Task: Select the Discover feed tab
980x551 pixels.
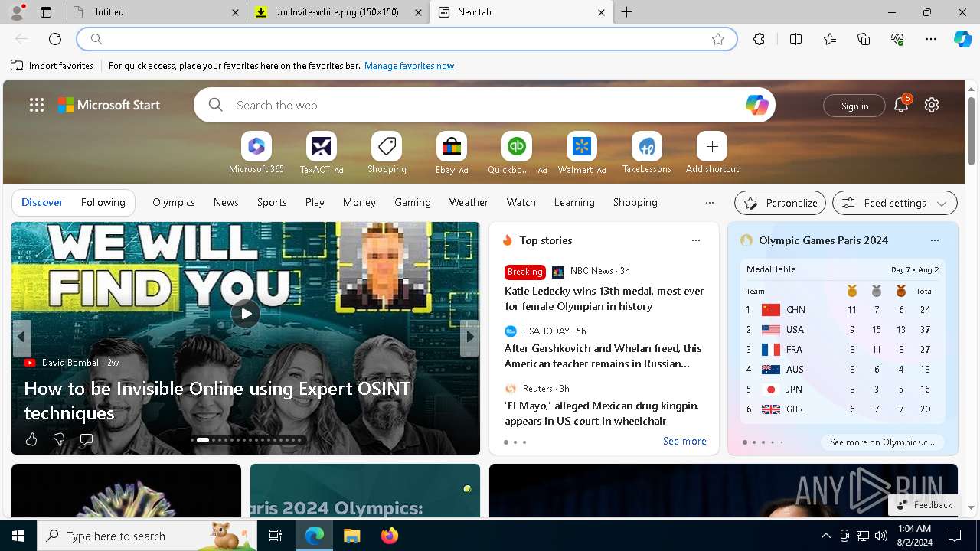Action: (x=42, y=202)
